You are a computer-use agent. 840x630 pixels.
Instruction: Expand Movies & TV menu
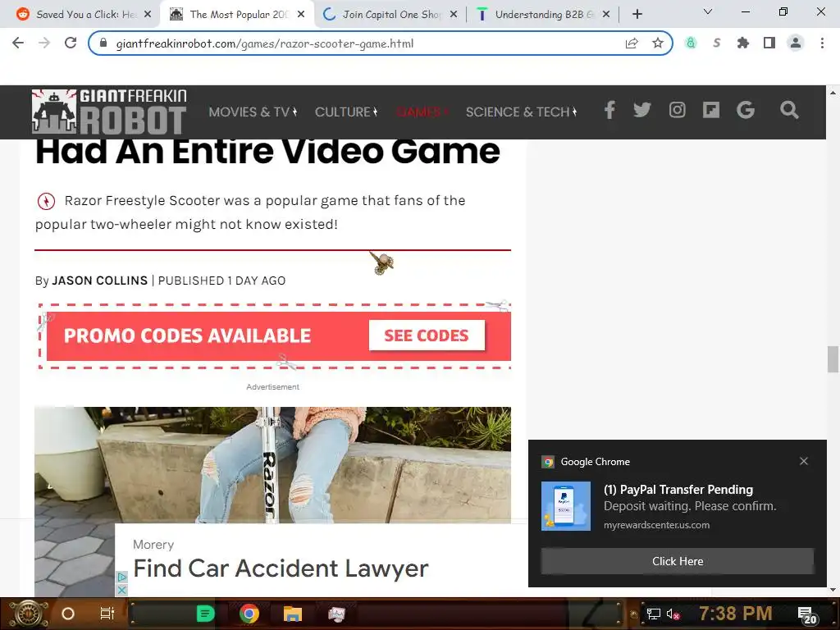pyautogui.click(x=253, y=112)
